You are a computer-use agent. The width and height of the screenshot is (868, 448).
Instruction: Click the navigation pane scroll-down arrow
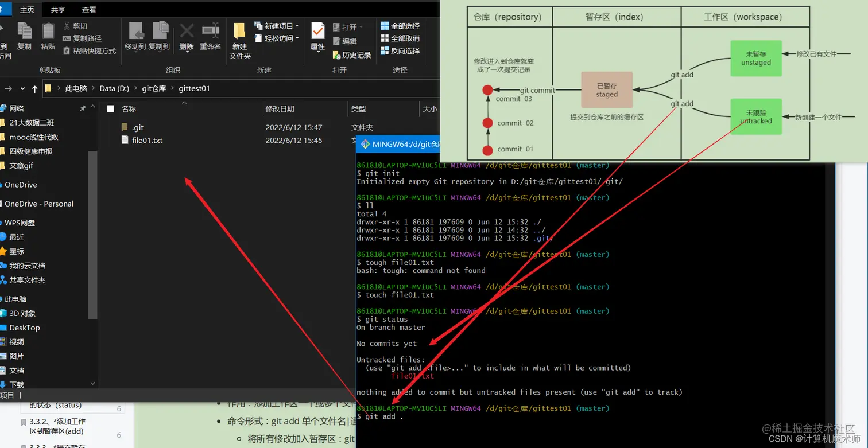point(93,383)
